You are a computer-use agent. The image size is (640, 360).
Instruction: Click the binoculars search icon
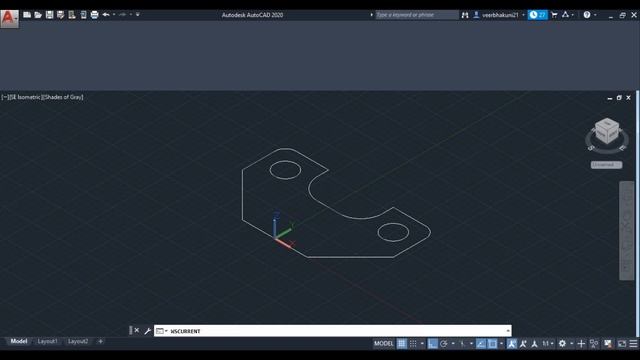point(465,15)
